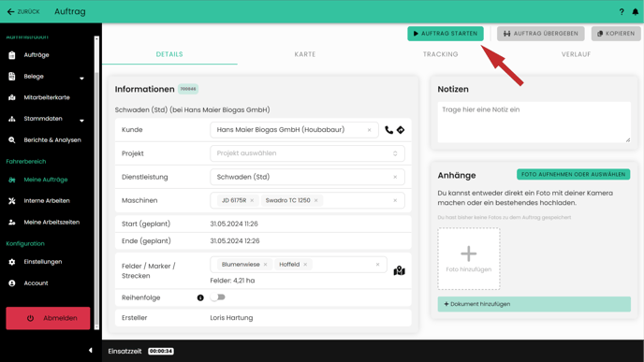Switch to the Details tab
This screenshot has width=644, height=362.
click(x=169, y=54)
